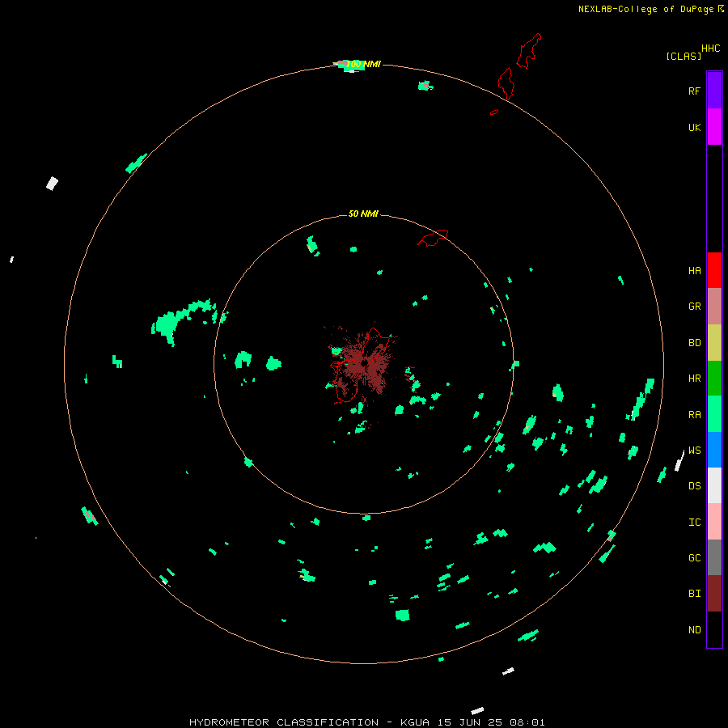728x728 pixels.
Task: Click the HR dark green legend swatch
Action: (714, 379)
